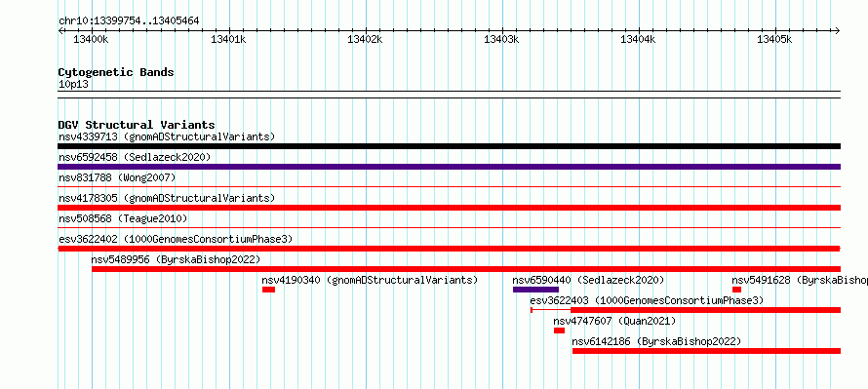
Task: Select the red esv3622402 variant bar
Action: pos(449,249)
